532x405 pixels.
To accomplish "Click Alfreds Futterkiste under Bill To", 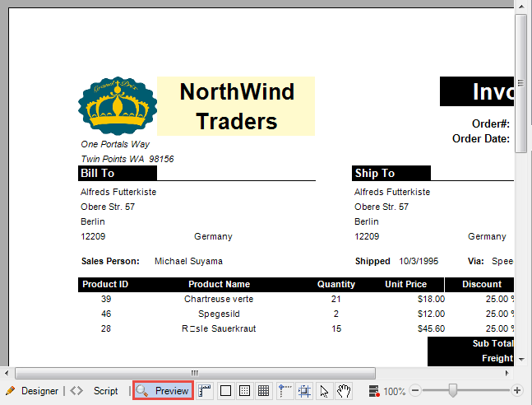I will coord(118,192).
